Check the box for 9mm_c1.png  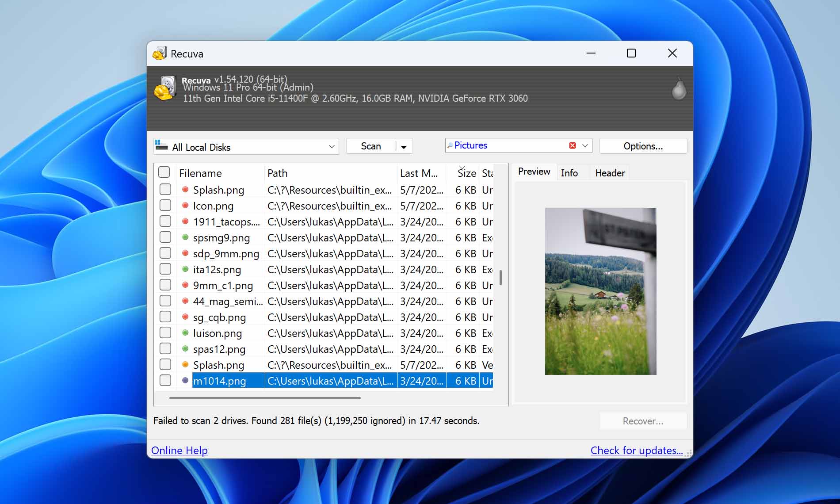[x=165, y=285]
